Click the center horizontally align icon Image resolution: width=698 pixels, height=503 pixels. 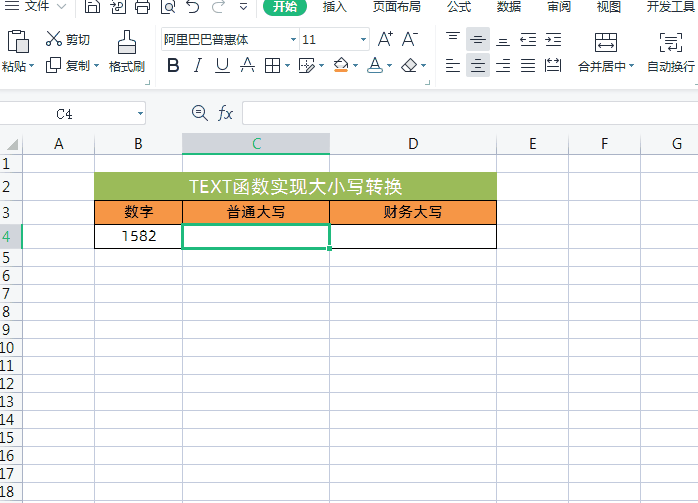point(478,65)
